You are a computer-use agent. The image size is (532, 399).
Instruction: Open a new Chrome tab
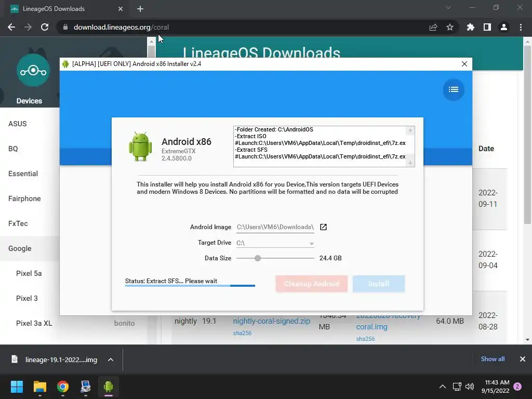point(140,9)
